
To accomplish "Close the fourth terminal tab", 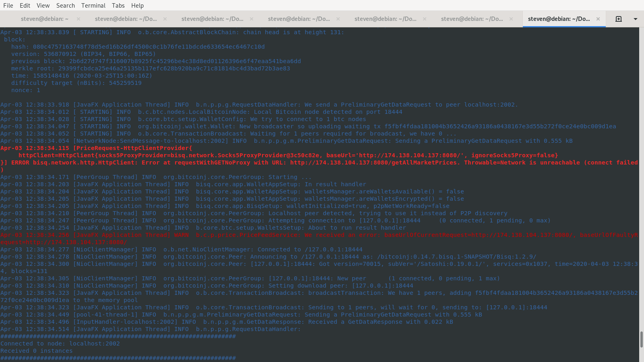I will pos(338,19).
